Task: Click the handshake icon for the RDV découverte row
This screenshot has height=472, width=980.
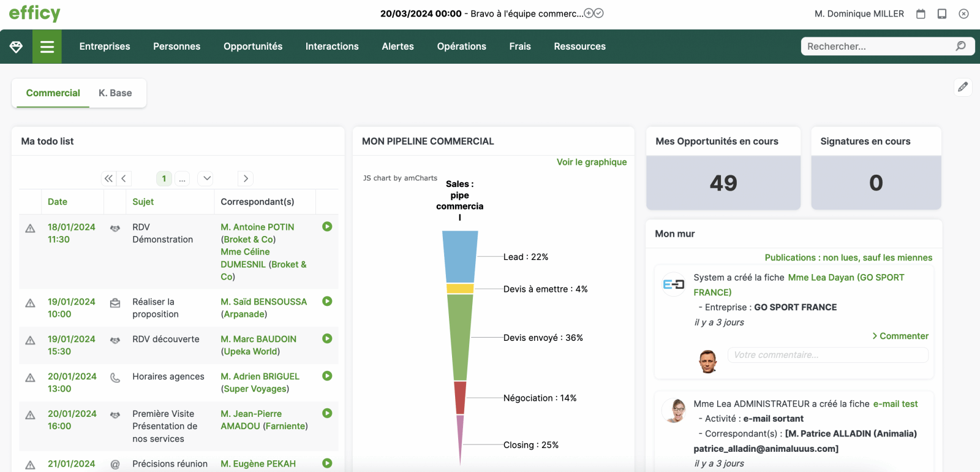Action: 115,340
